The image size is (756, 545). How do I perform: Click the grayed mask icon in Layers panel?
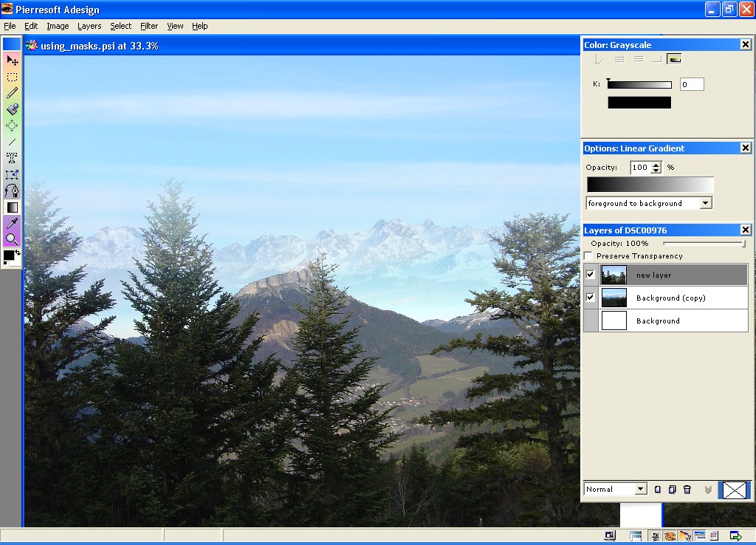[x=708, y=490]
